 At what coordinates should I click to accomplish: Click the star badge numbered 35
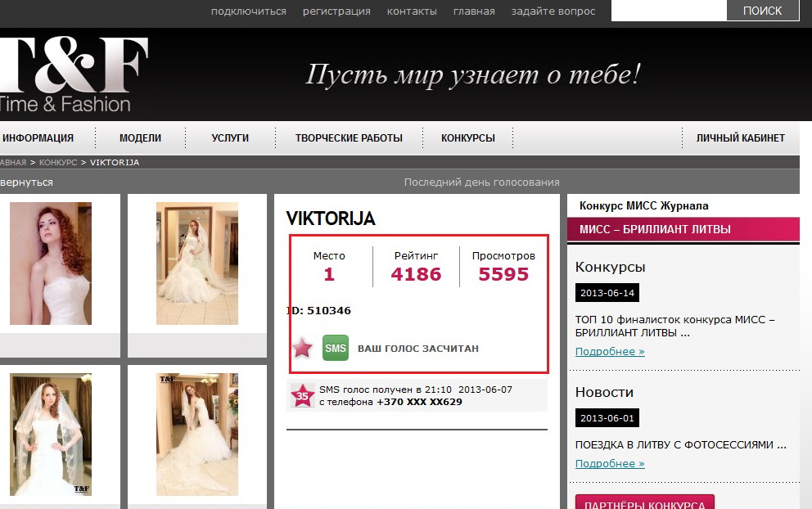[x=302, y=395]
